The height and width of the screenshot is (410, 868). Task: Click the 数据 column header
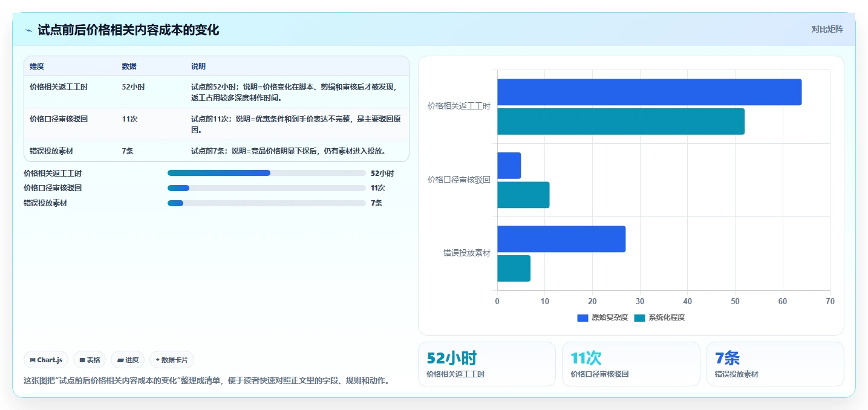[x=129, y=67]
